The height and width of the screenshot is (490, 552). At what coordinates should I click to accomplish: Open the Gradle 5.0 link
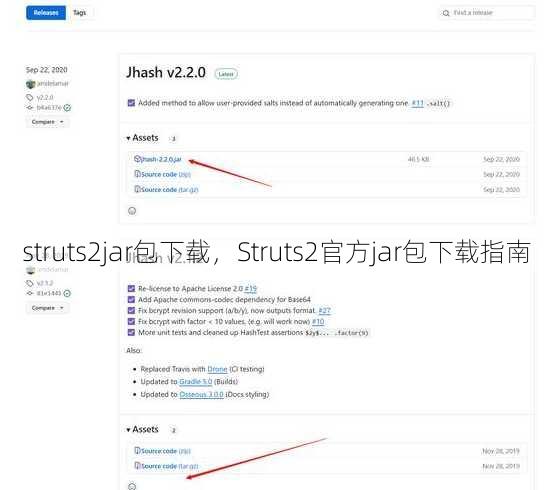point(195,382)
